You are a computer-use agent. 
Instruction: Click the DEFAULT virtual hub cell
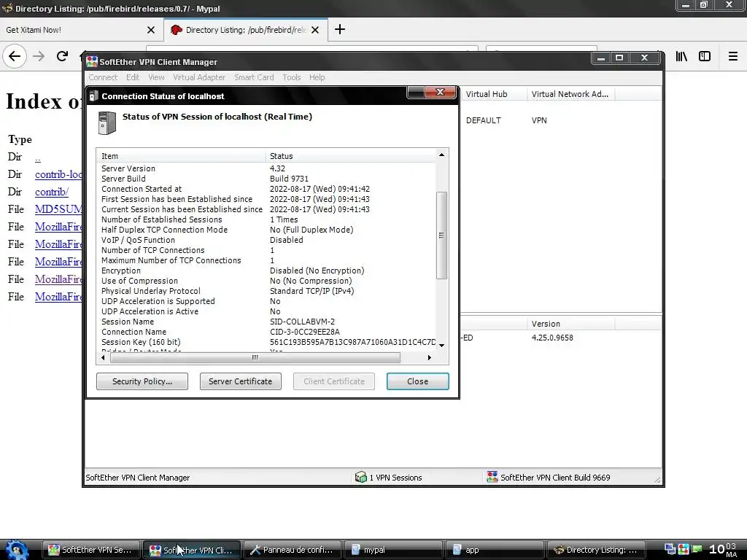[x=483, y=120]
